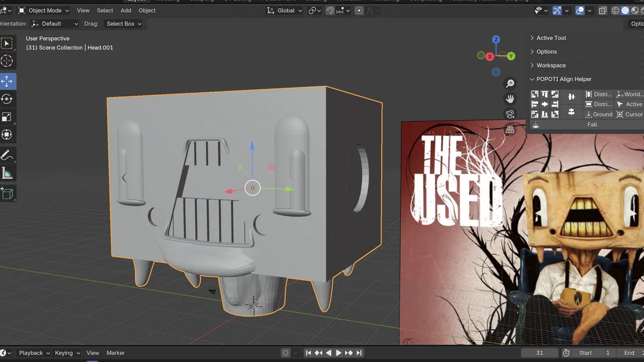The image size is (644, 362).
Task: Switch to solid shading mode
Action: (x=625, y=10)
